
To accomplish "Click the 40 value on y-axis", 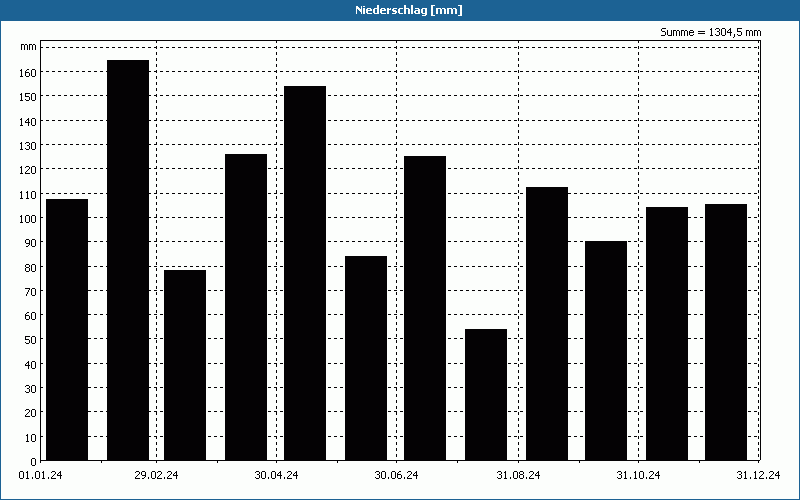I will (x=32, y=365).
